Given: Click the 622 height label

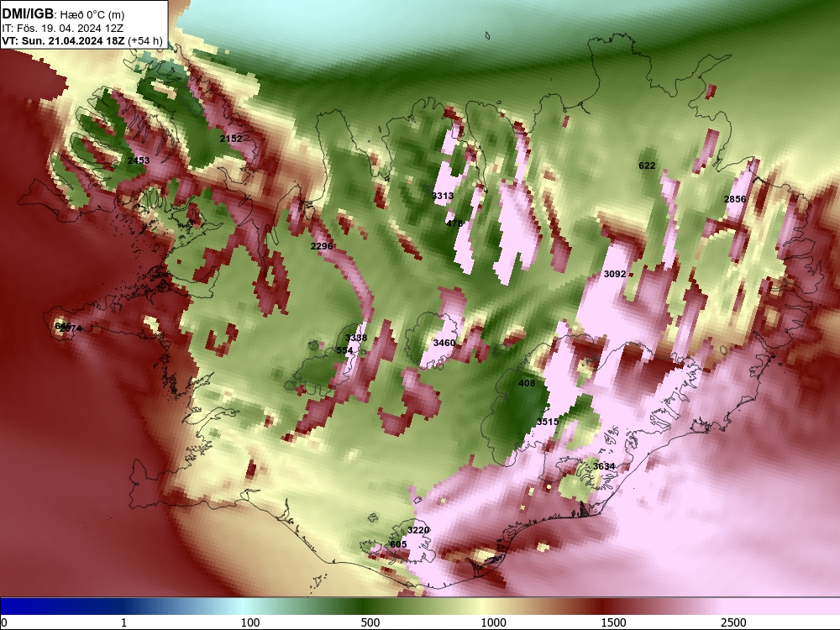Looking at the screenshot, I should [x=647, y=165].
